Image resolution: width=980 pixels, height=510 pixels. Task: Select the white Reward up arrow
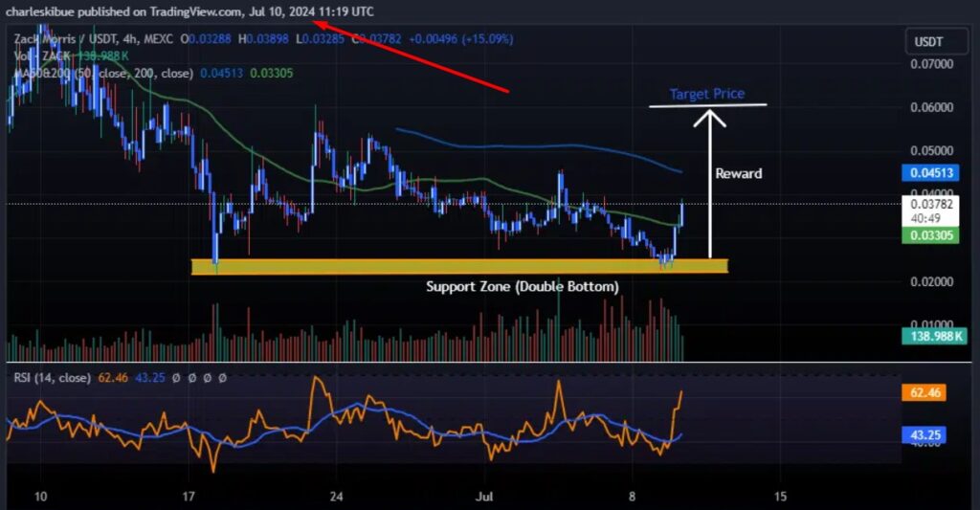click(x=709, y=182)
